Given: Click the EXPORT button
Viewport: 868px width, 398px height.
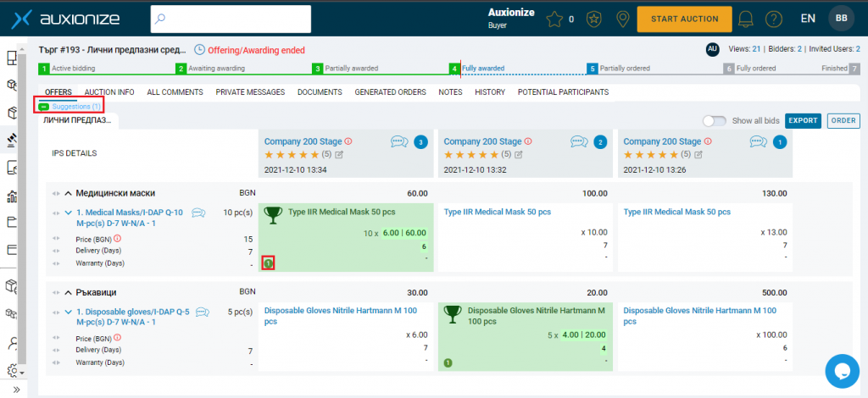Looking at the screenshot, I should (803, 120).
